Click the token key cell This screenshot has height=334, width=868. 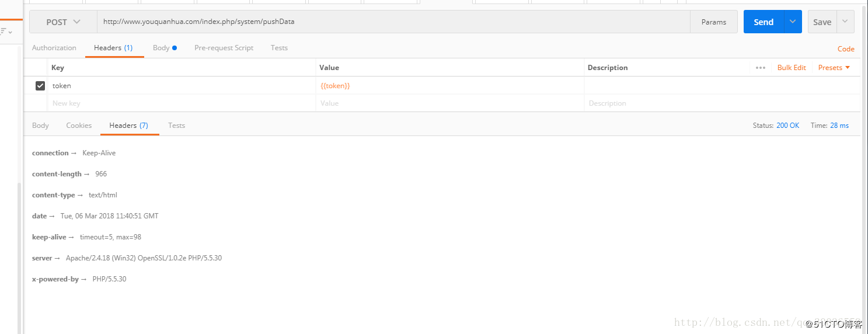pyautogui.click(x=182, y=86)
